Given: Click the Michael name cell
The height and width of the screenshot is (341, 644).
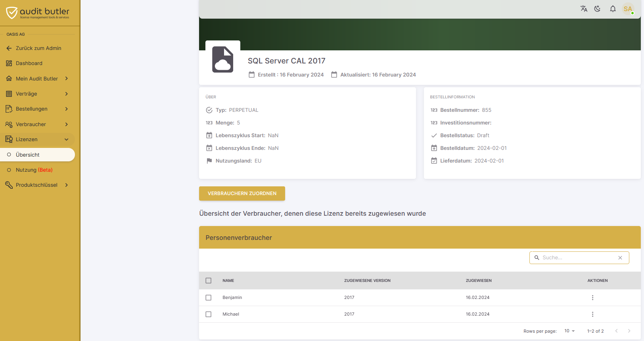Looking at the screenshot, I should coord(231,314).
